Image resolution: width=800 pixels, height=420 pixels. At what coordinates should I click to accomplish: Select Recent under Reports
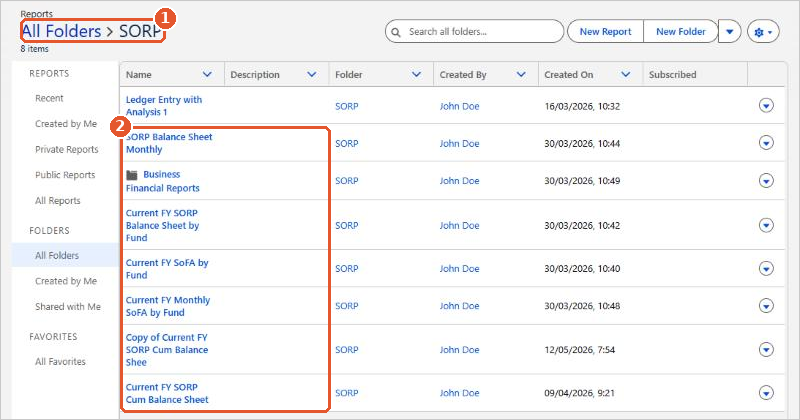[x=49, y=98]
